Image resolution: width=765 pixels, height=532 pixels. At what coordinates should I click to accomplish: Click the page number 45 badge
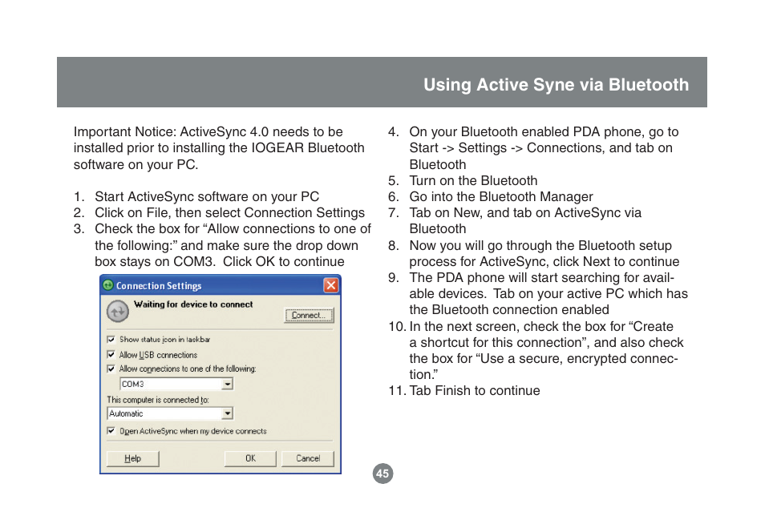(382, 474)
